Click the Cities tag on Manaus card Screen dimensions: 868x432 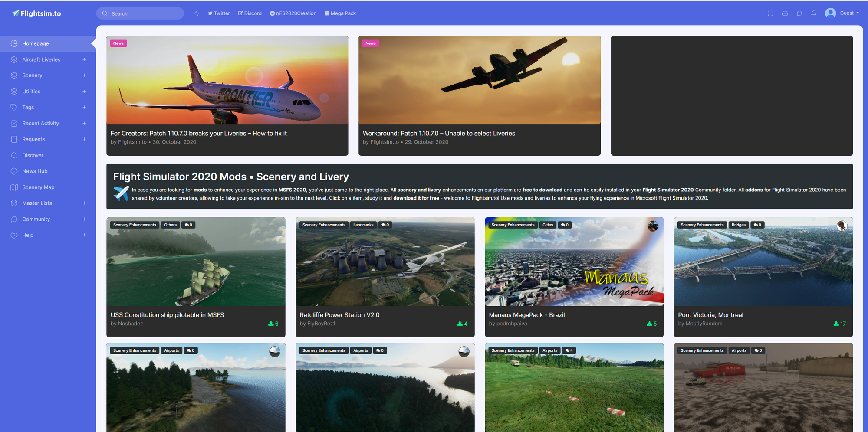pos(548,225)
